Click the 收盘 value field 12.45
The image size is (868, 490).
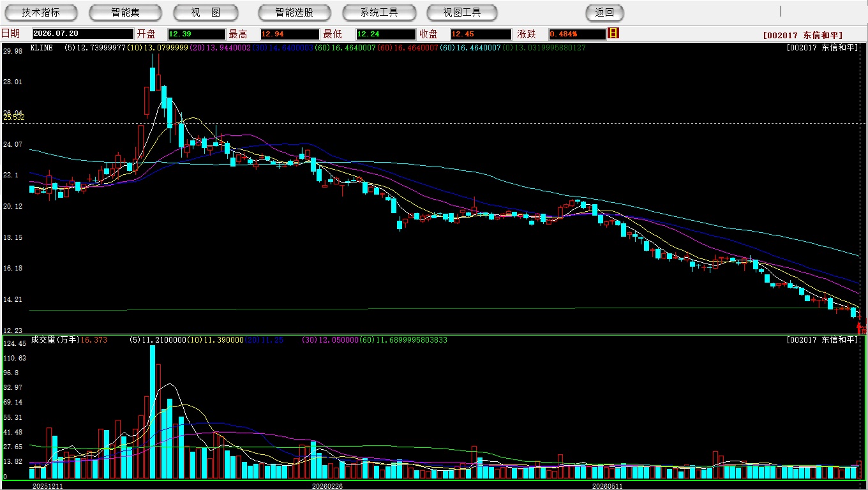pos(481,34)
